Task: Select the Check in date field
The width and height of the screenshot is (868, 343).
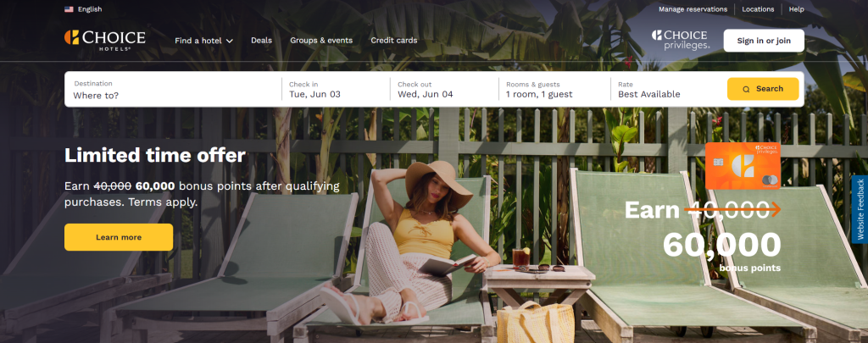Action: [x=336, y=89]
